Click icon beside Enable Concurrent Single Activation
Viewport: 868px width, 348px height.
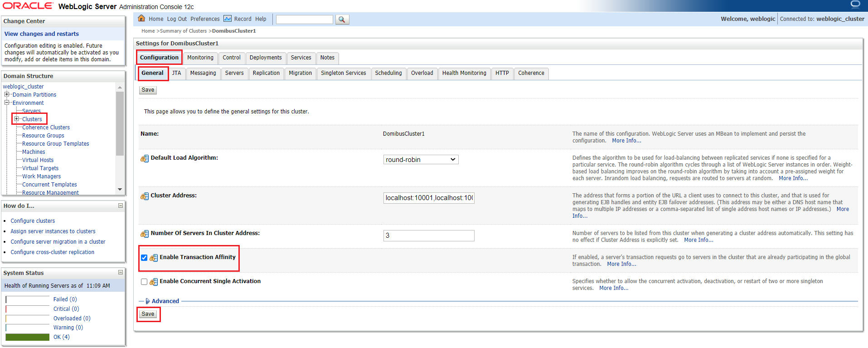tap(154, 282)
